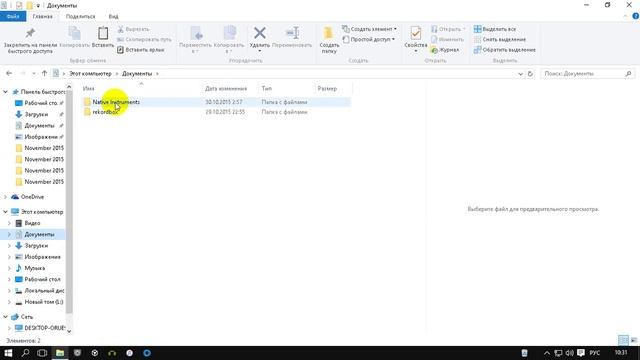This screenshot has height=360, width=640.
Task: Choose Вставить ярлык in ribbon
Action: 141,50
